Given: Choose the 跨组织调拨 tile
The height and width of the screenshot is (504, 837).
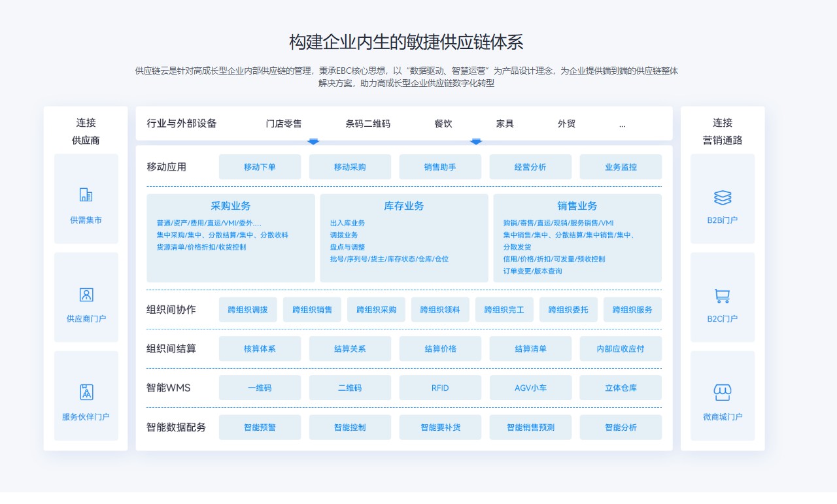Looking at the screenshot, I should coord(248,309).
